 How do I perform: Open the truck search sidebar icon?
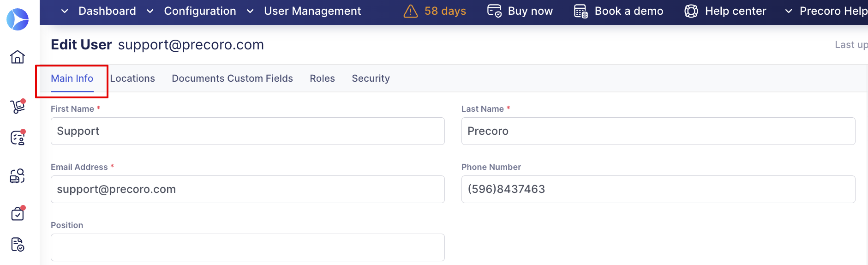18,176
